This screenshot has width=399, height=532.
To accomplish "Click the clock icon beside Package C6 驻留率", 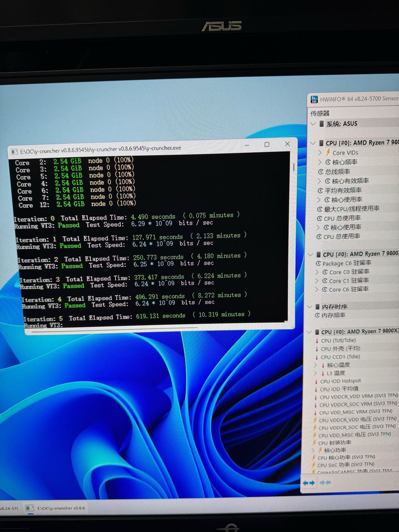I will (x=318, y=263).
